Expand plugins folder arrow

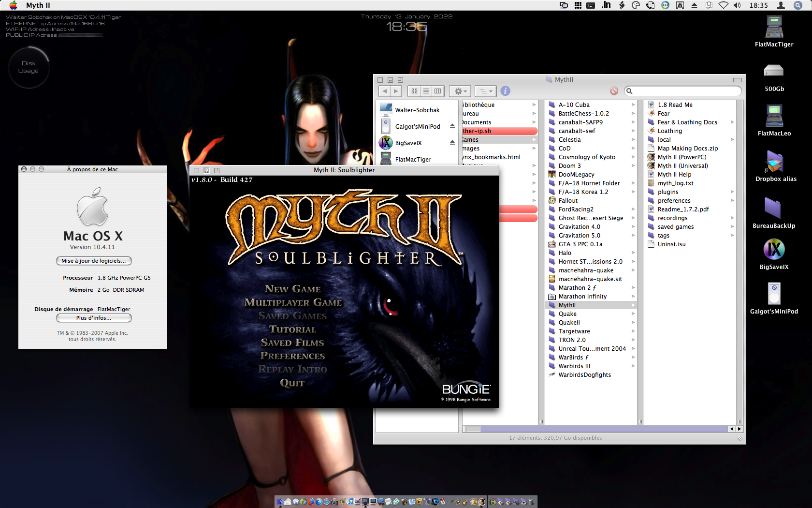732,192
